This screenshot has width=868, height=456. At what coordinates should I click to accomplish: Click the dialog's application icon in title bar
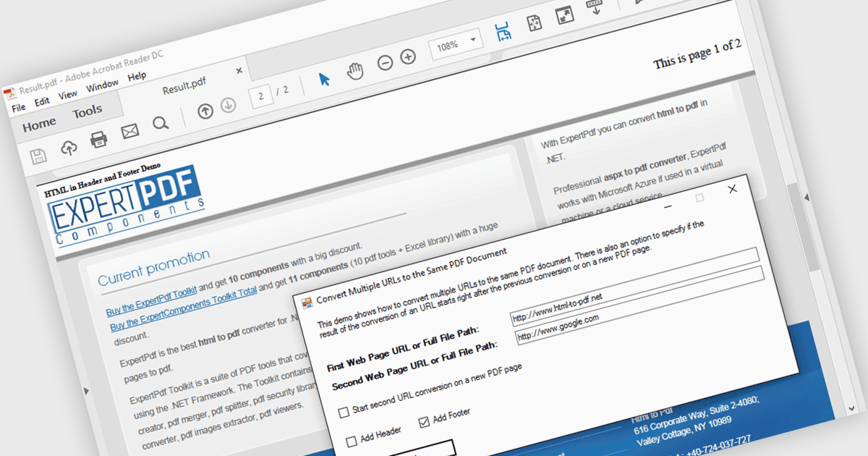[307, 303]
